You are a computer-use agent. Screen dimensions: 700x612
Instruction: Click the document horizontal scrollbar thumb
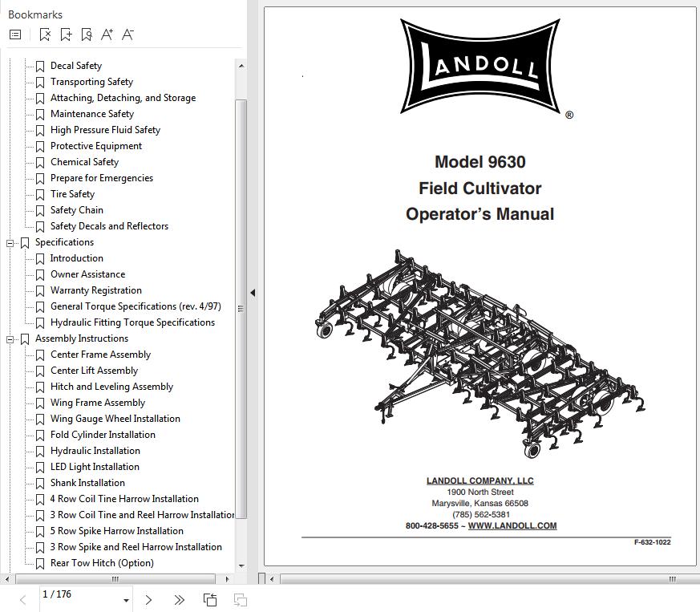(489, 579)
